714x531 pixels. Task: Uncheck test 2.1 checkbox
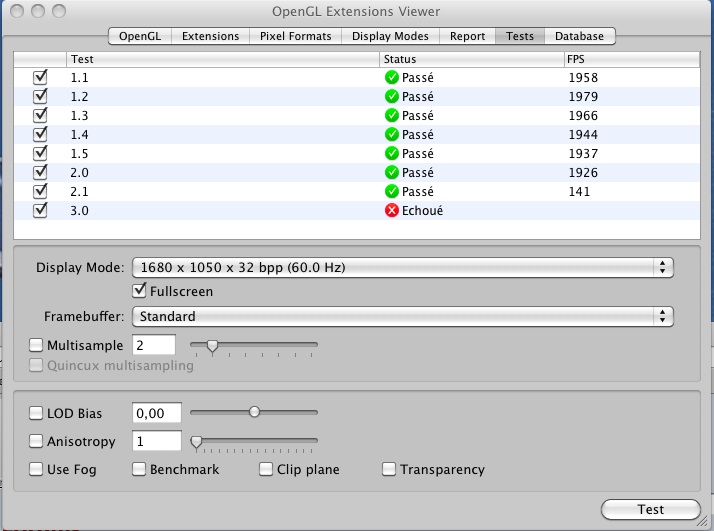pos(40,191)
